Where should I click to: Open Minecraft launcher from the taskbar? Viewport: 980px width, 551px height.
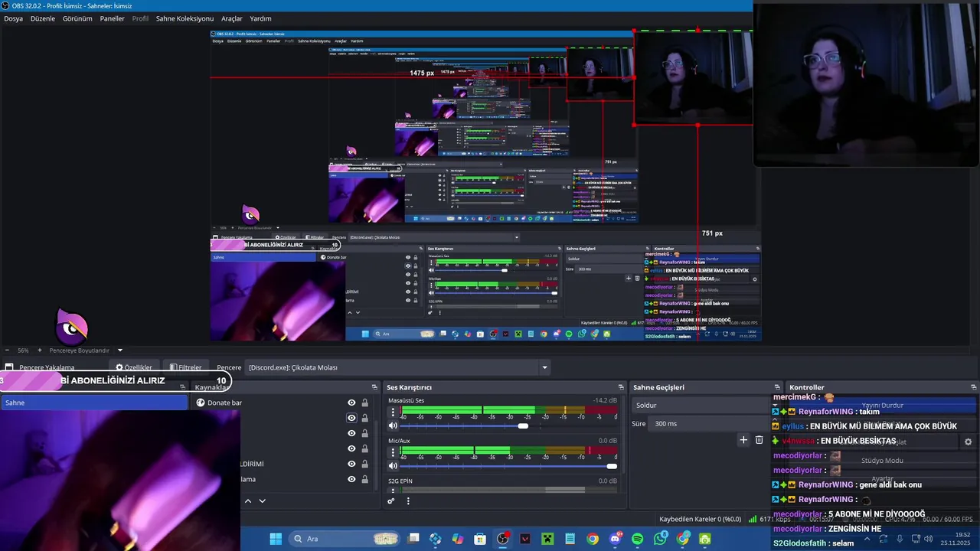point(547,539)
